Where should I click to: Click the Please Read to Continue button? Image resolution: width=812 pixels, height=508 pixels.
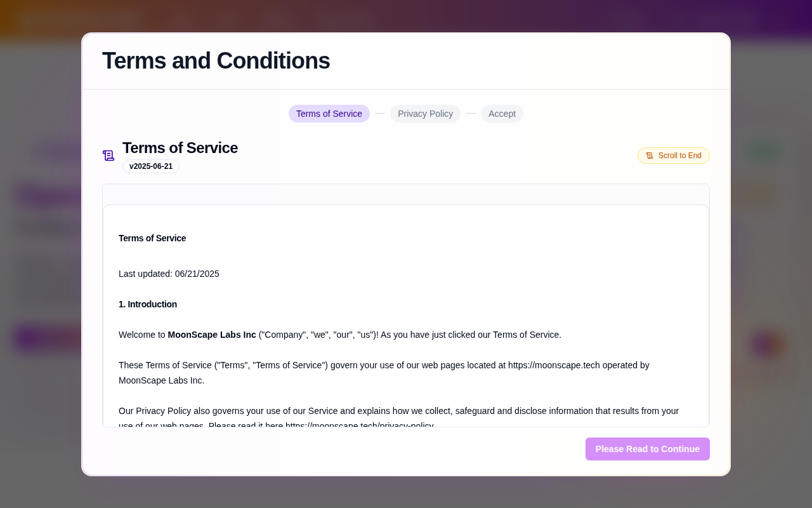pos(647,449)
